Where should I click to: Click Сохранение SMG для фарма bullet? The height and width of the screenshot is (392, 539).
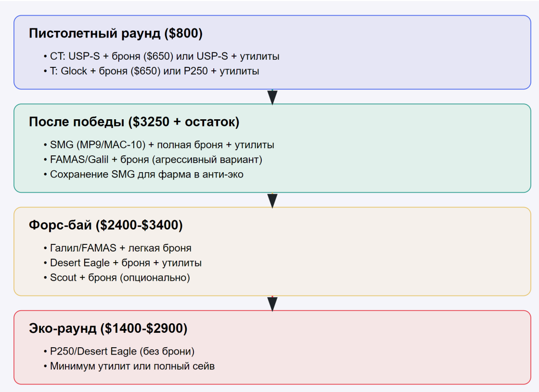click(x=146, y=175)
